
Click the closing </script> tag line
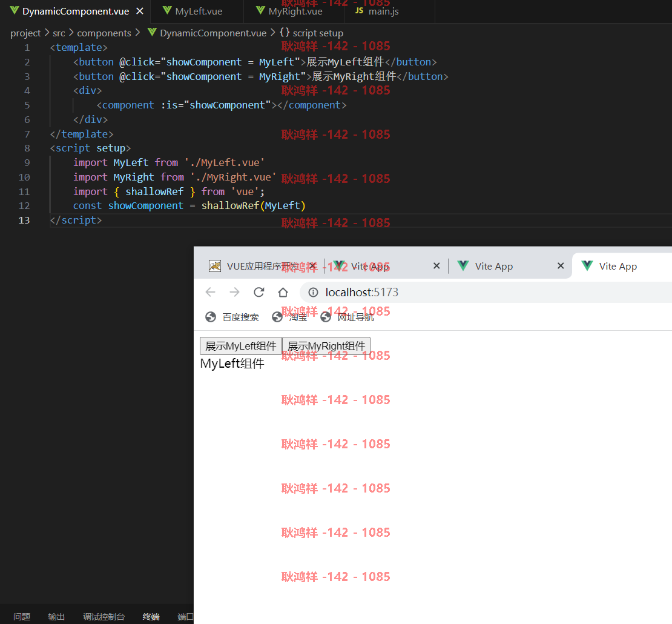[x=76, y=220]
